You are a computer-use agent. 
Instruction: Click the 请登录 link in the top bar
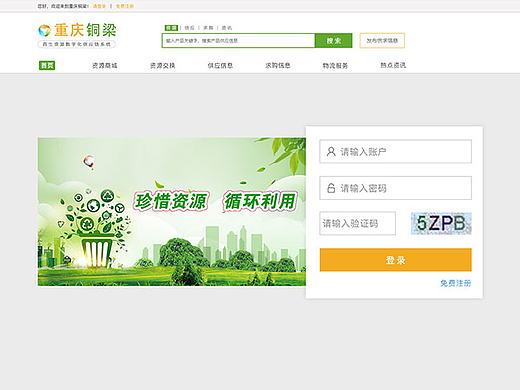tap(99, 6)
